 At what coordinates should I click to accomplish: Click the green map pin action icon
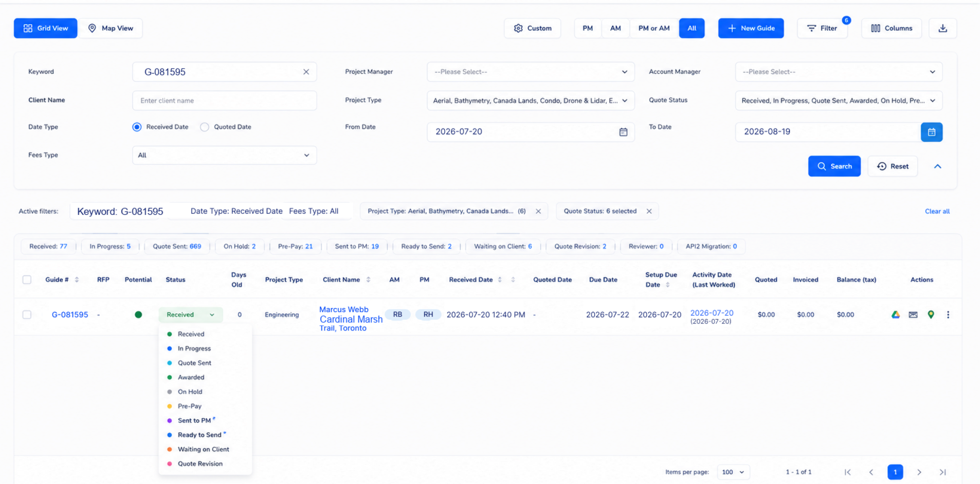click(931, 315)
